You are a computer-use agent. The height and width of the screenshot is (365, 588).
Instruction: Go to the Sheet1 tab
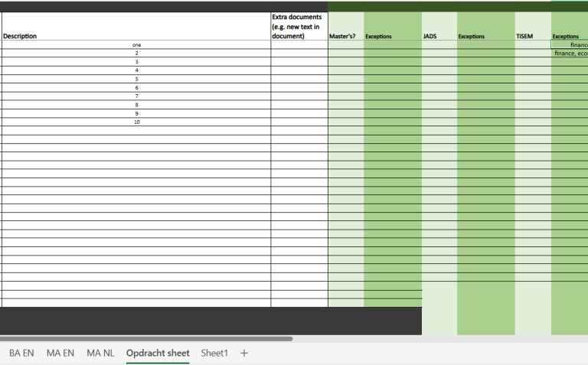[214, 353]
